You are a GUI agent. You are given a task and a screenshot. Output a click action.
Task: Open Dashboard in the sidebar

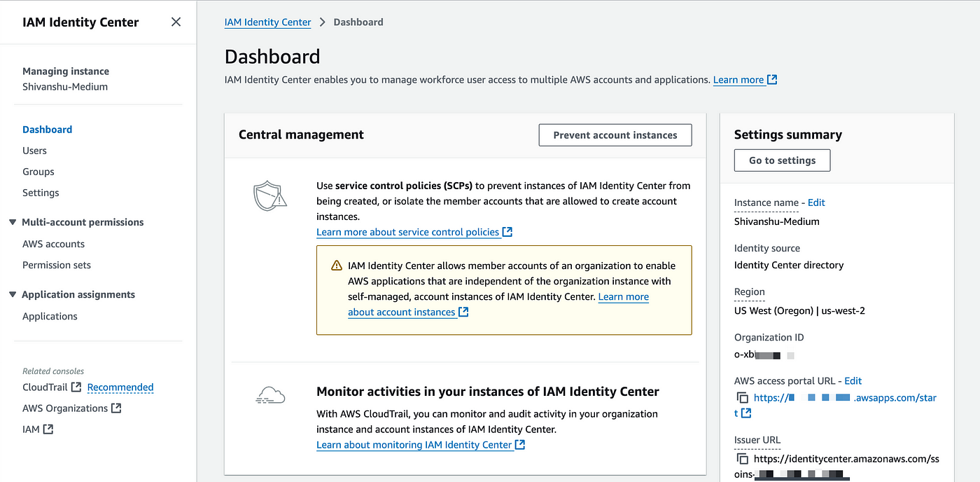(47, 130)
